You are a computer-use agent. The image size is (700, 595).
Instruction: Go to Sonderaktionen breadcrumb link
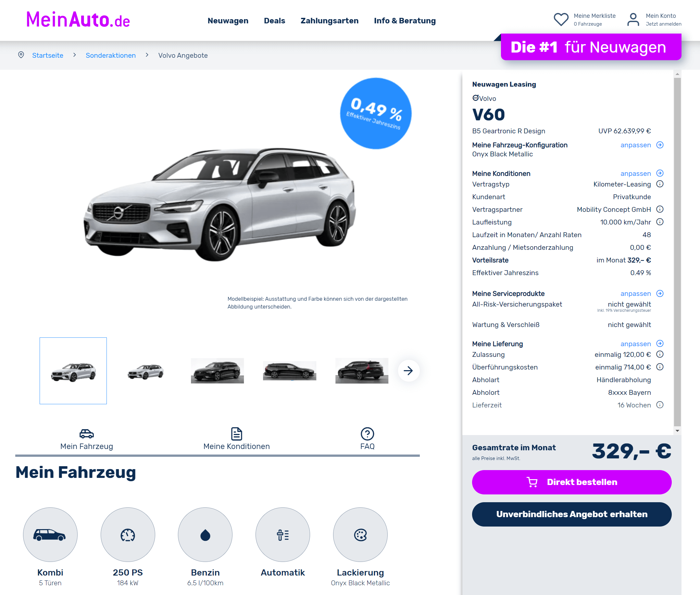pyautogui.click(x=111, y=55)
